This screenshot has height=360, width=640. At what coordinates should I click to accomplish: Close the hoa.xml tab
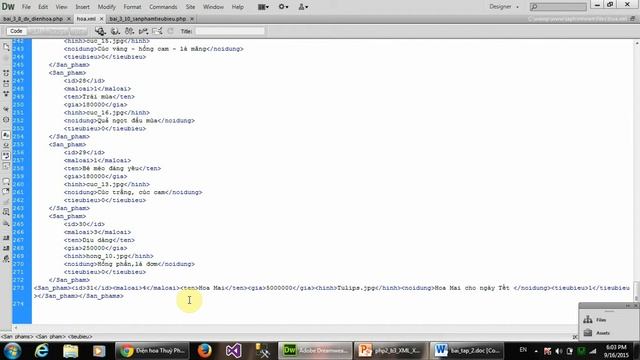101,19
